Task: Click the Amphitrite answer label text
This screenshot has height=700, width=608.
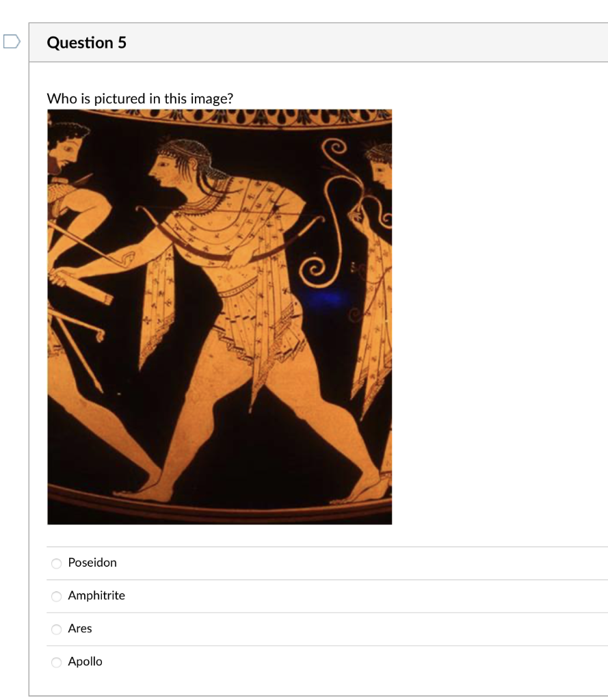Action: click(x=96, y=595)
